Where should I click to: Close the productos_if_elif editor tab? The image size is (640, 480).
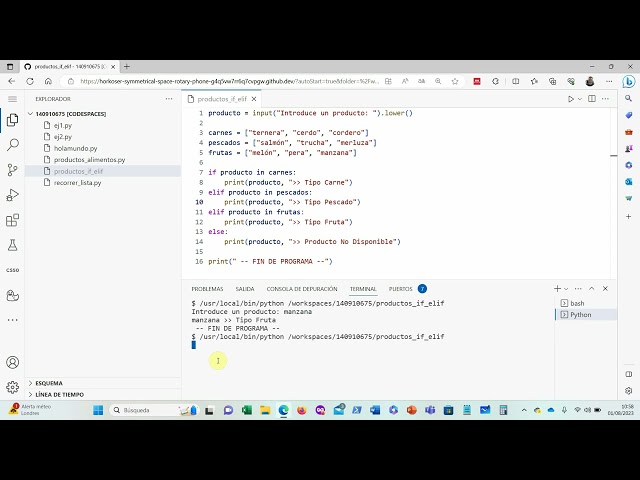[x=254, y=99]
